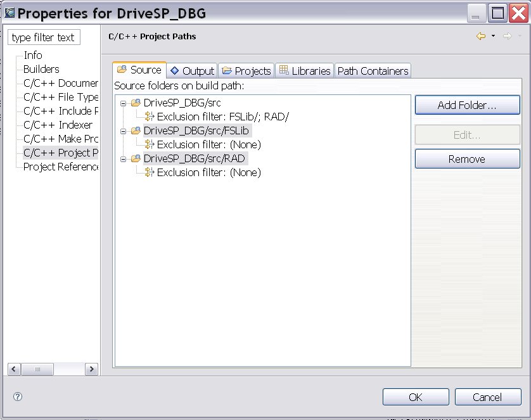This screenshot has height=420, width=531.
Task: Open the Path Containers tab
Action: (x=373, y=71)
